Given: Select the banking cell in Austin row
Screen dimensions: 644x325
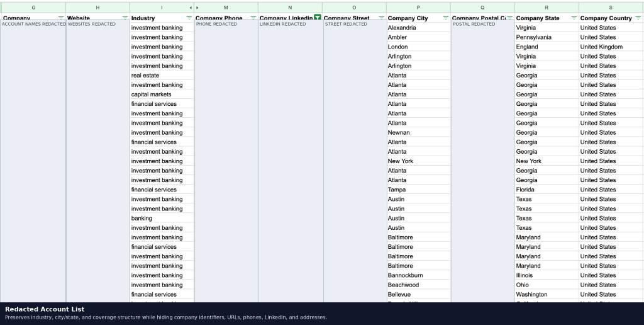Looking at the screenshot, I should coord(162,218).
